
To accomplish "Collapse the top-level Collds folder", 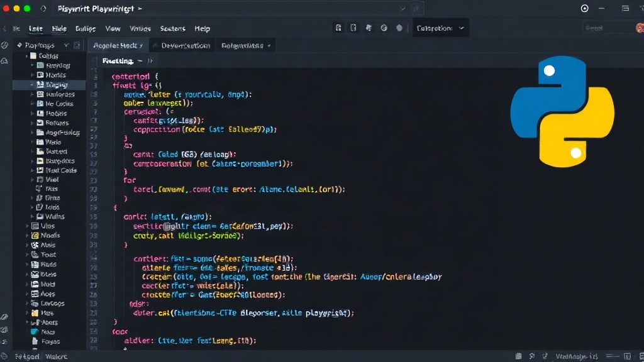I will pos(27,56).
